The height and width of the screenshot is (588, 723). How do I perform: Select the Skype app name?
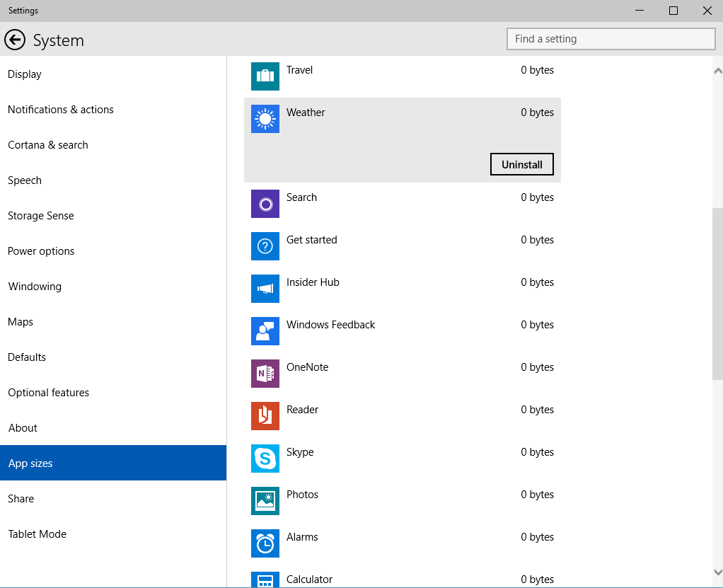300,452
